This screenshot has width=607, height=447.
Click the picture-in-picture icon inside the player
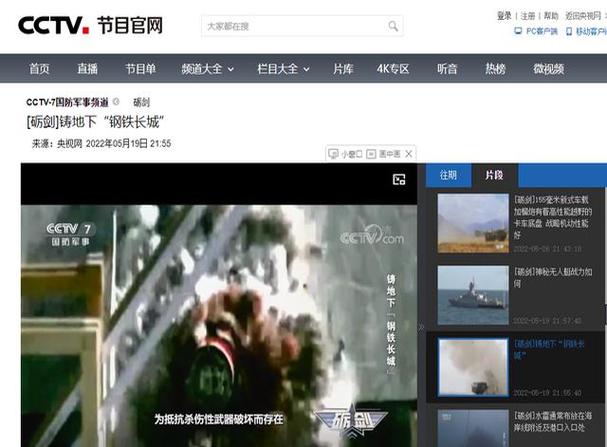tap(399, 180)
